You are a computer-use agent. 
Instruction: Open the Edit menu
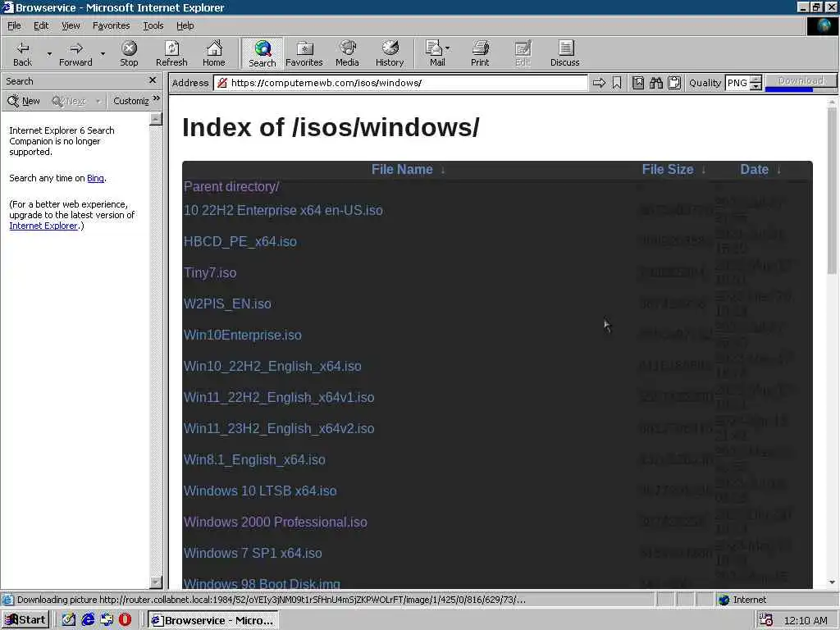pos(41,25)
